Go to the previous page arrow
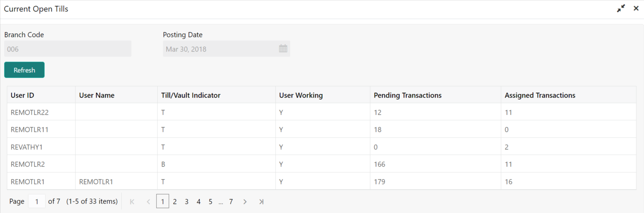Screen dimensions: 644x213 (148, 202)
